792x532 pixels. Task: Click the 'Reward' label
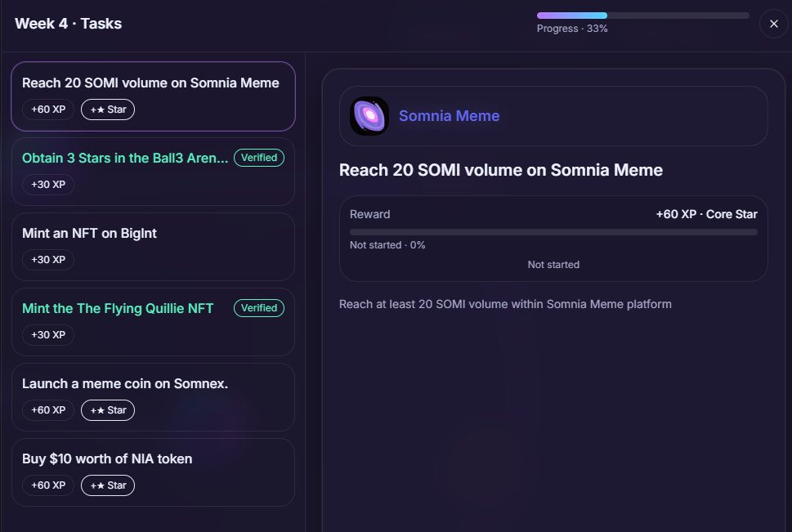(x=369, y=214)
